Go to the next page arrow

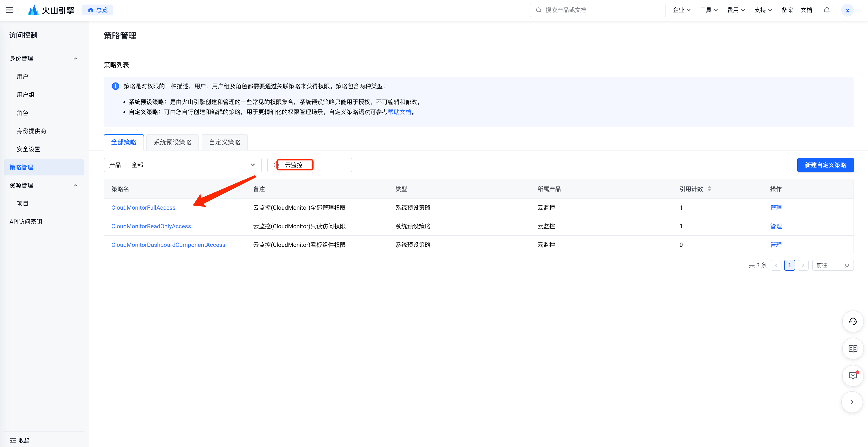tap(803, 265)
